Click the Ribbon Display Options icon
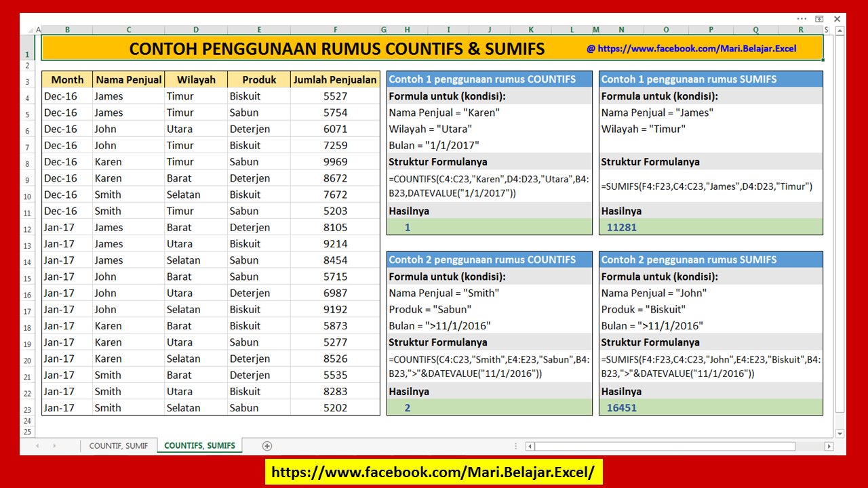This screenshot has height=488, width=868. point(819,19)
